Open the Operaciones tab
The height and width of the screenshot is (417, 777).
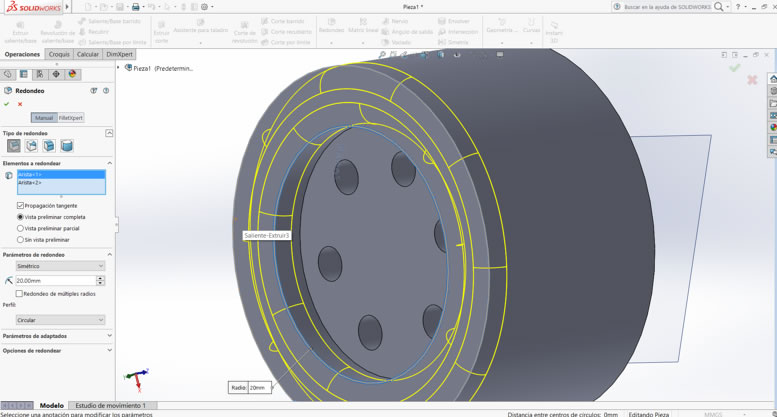click(22, 54)
